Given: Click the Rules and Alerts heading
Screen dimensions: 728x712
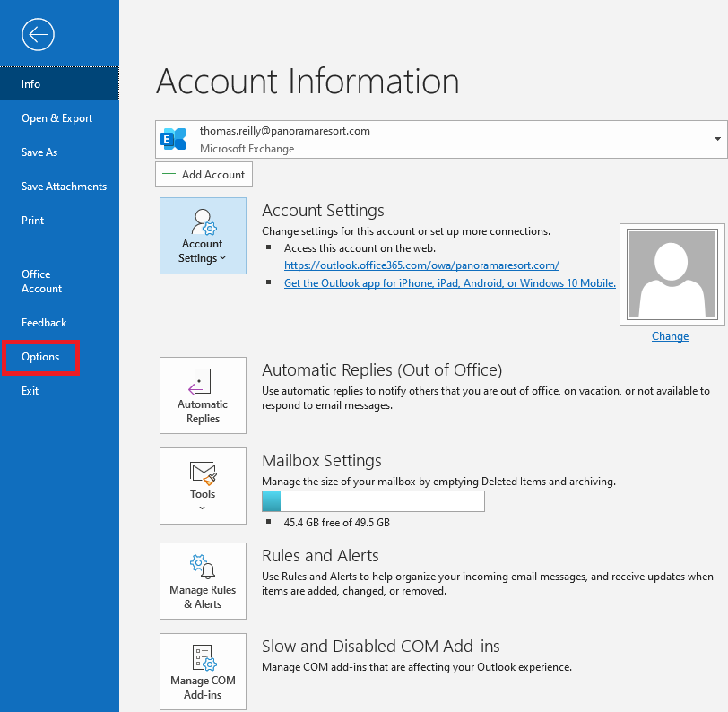Looking at the screenshot, I should pos(320,555).
